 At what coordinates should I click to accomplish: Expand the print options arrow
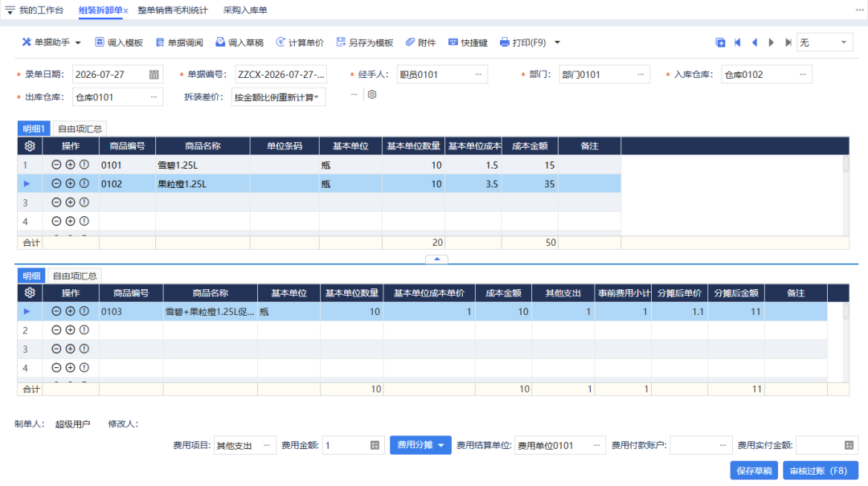pyautogui.click(x=558, y=43)
